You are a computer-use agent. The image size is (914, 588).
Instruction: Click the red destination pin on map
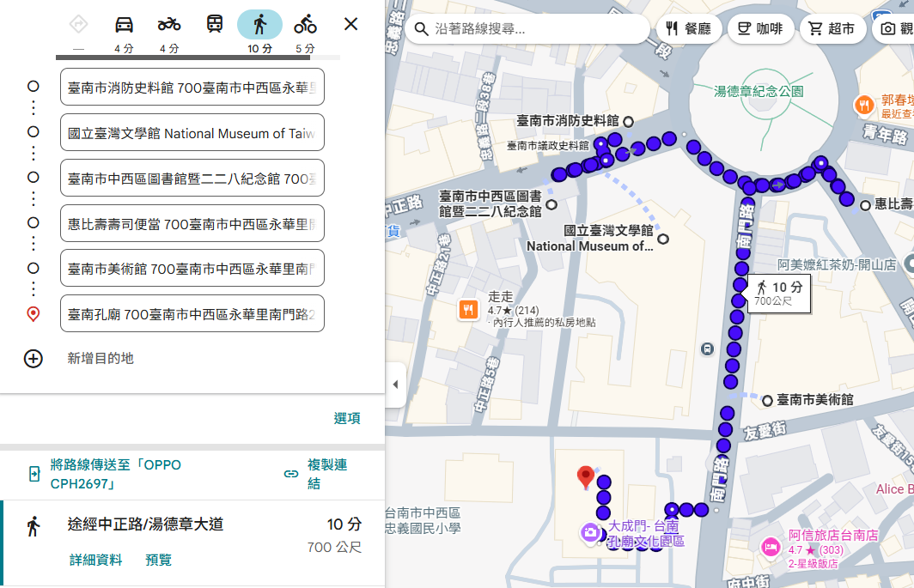coord(585,477)
